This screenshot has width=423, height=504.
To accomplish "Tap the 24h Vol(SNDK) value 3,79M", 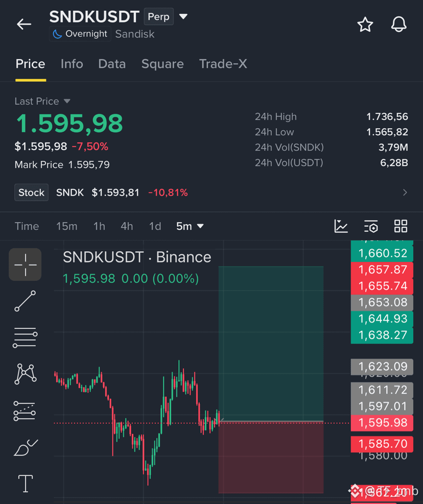I will coord(393,148).
